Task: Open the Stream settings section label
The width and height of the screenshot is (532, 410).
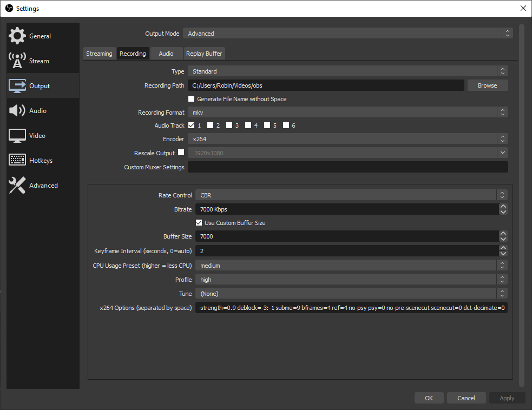Action: pos(39,61)
